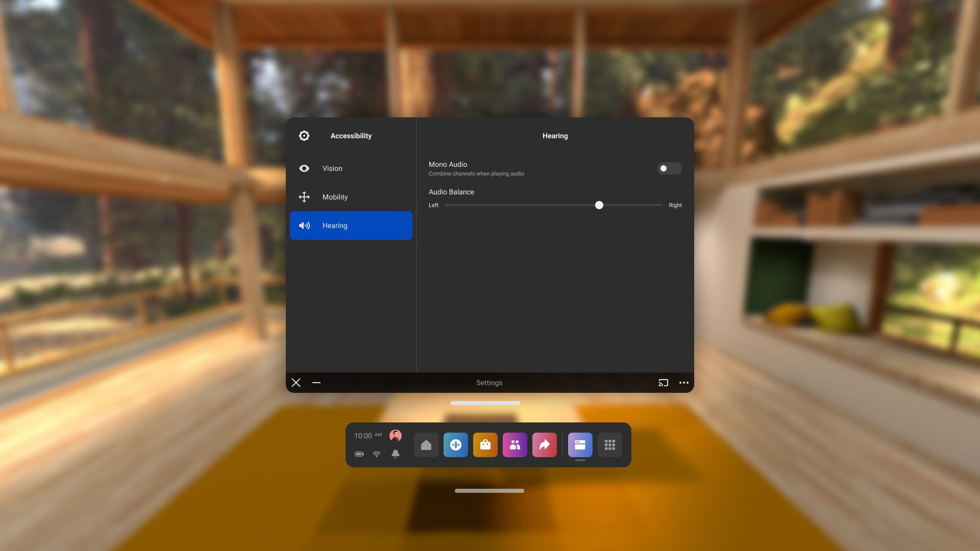Click the battery status icon
This screenshot has height=551, width=980.
pyautogui.click(x=359, y=454)
